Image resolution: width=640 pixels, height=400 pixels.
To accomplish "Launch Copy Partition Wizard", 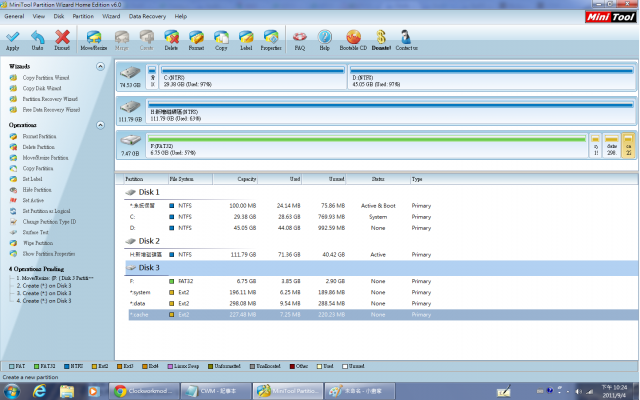I will 46,78.
